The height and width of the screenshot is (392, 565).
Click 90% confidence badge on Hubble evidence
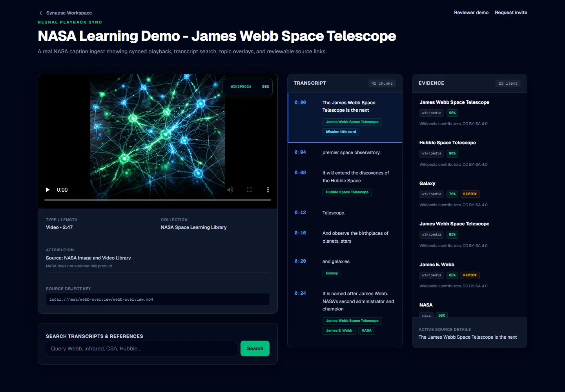coord(452,154)
